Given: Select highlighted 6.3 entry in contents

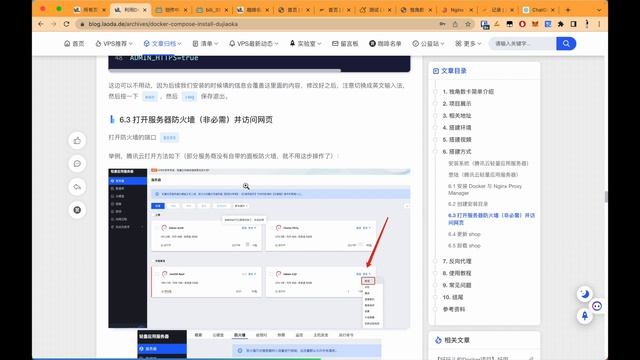Looking at the screenshot, I should pos(491,219).
